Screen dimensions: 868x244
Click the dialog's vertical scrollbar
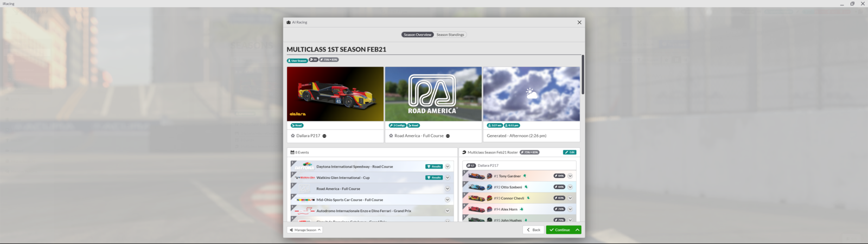click(583, 74)
